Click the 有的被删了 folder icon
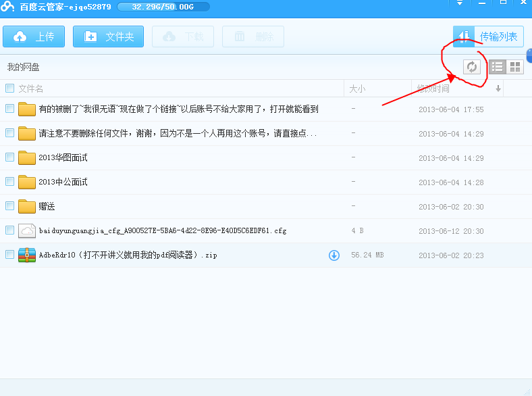The image size is (532, 396). [27, 109]
